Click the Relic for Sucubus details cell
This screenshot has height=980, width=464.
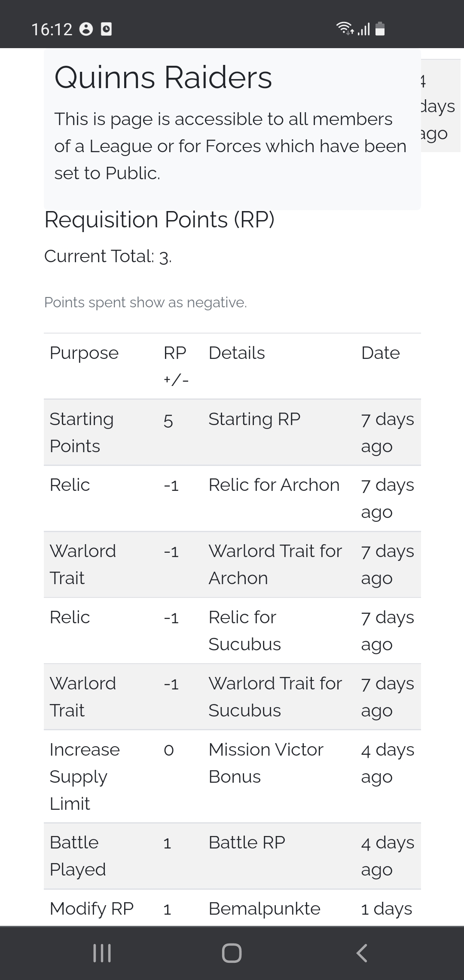click(244, 631)
